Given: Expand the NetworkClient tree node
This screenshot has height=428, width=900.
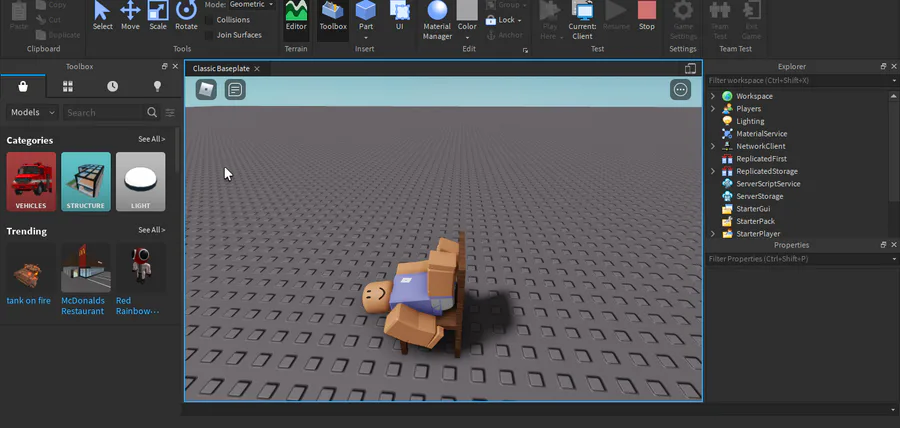Looking at the screenshot, I should (x=713, y=146).
